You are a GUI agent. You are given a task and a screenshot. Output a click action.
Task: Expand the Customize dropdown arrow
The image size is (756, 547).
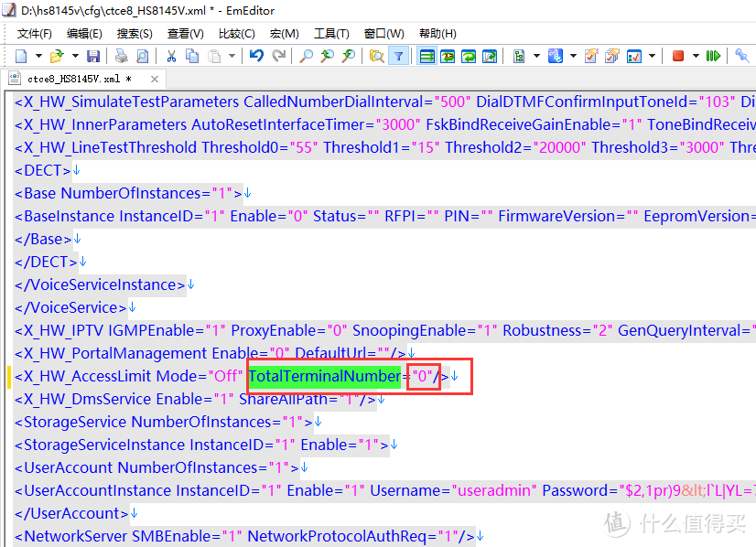652,56
